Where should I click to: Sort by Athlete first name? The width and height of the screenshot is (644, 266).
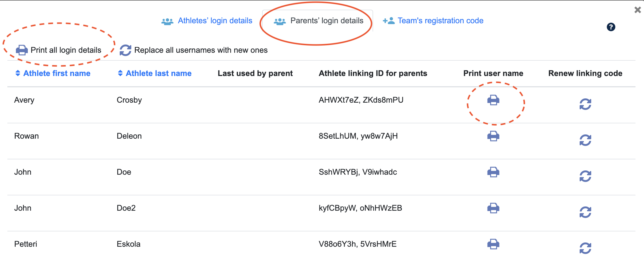point(57,73)
